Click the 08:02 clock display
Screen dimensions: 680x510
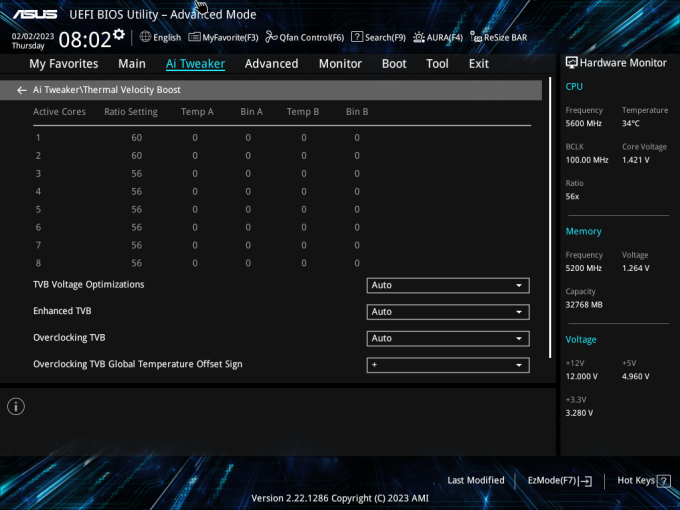[x=85, y=40]
